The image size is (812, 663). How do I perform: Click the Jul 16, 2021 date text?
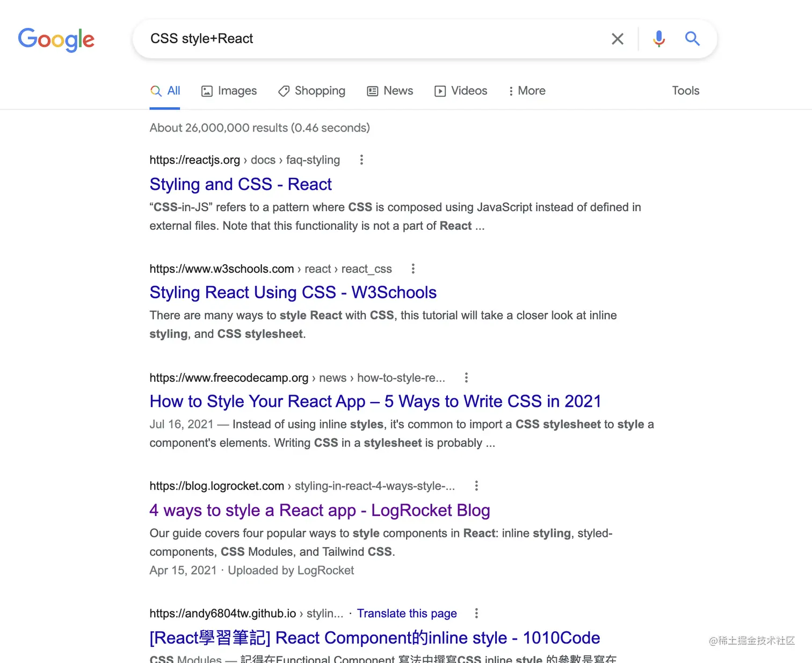182,424
